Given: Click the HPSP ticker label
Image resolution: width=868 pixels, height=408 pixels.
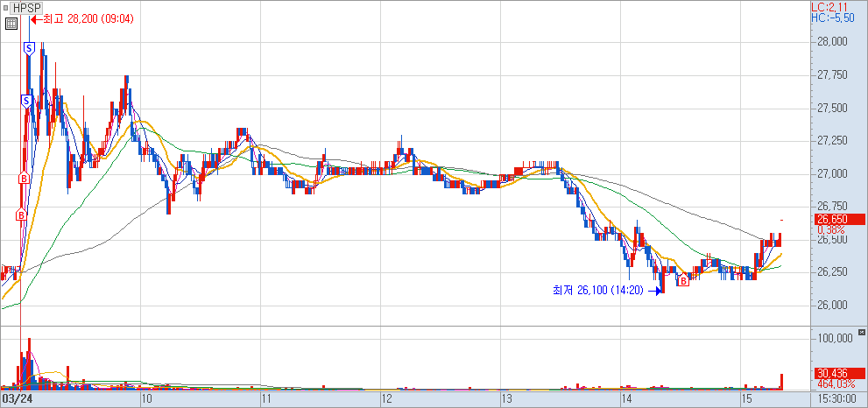Looking at the screenshot, I should (x=26, y=8).
